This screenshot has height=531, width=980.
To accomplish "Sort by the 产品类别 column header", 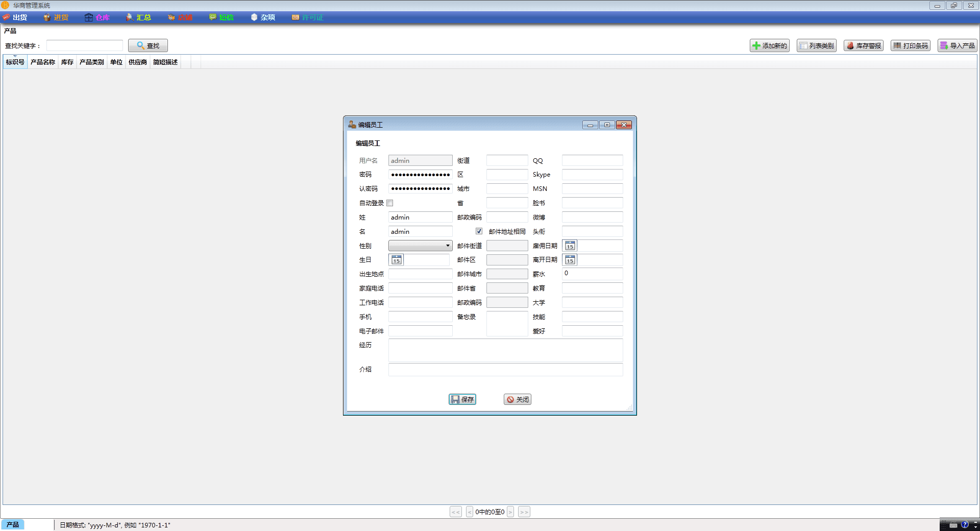I will [92, 62].
